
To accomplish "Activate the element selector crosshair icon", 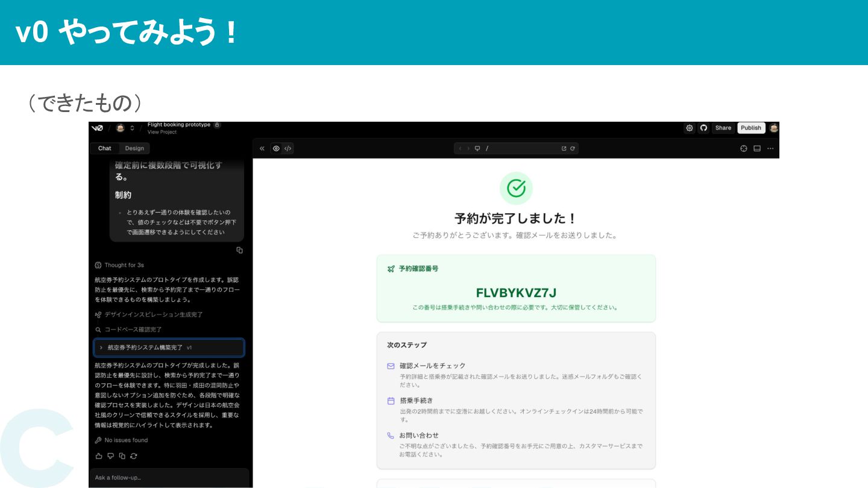I will point(744,148).
